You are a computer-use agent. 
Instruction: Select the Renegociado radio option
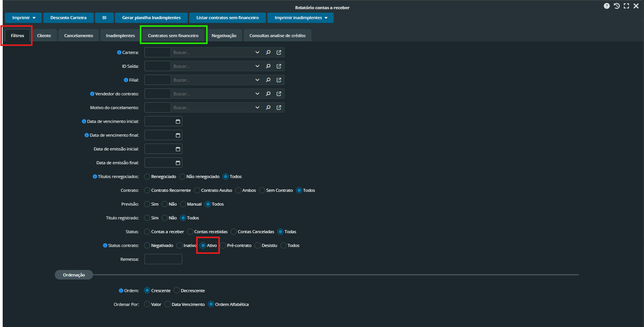[147, 177]
